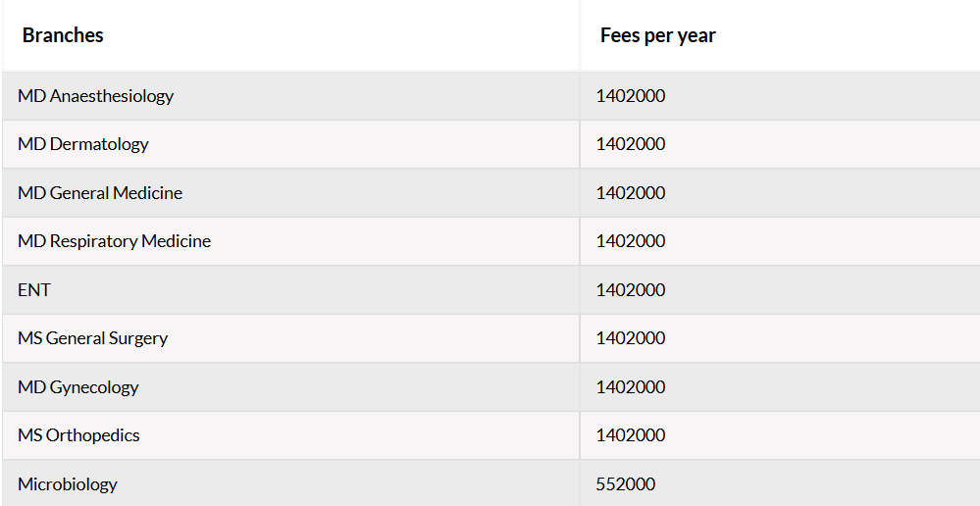Click the fee value for MD General Medicine
The image size is (980, 506).
click(631, 192)
